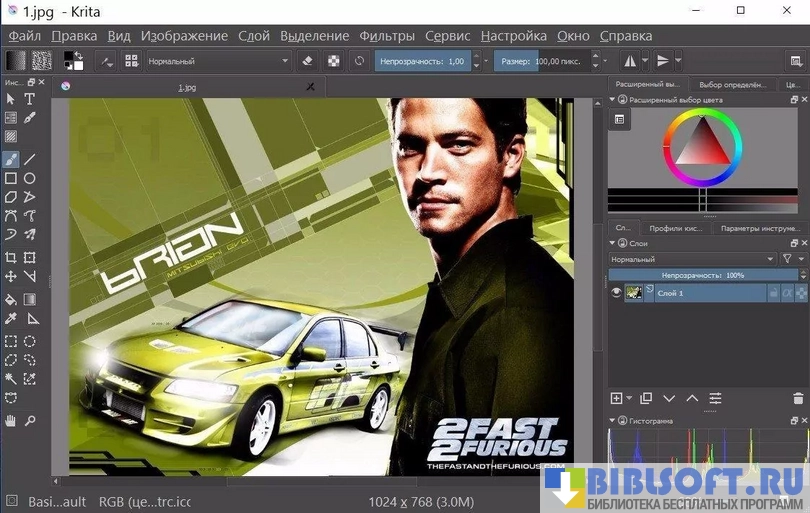This screenshot has height=513, width=810.
Task: Choose the Ellipse shape tool
Action: pos(30,178)
